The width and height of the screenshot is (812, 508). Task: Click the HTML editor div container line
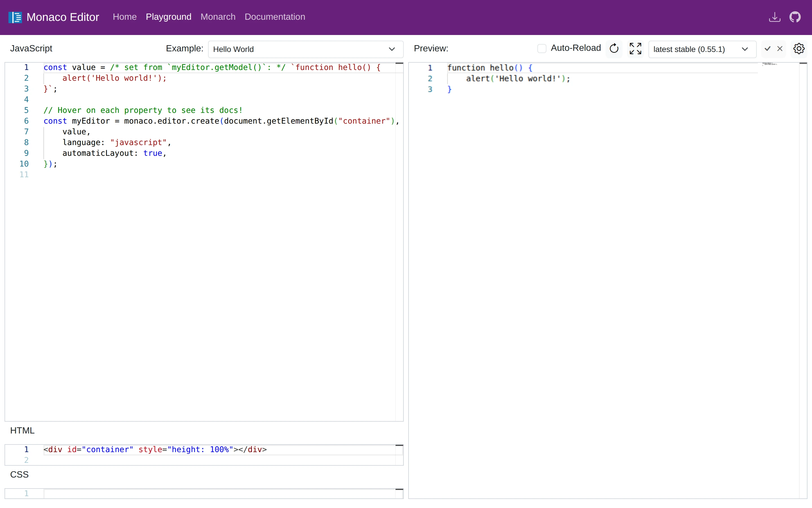click(155, 450)
